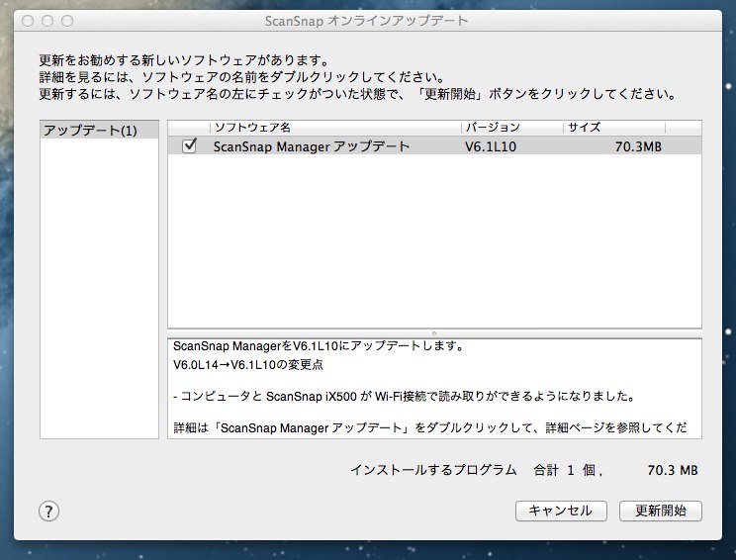This screenshot has width=736, height=560.
Task: Click the V6.1L10 version cell
Action: (x=491, y=146)
